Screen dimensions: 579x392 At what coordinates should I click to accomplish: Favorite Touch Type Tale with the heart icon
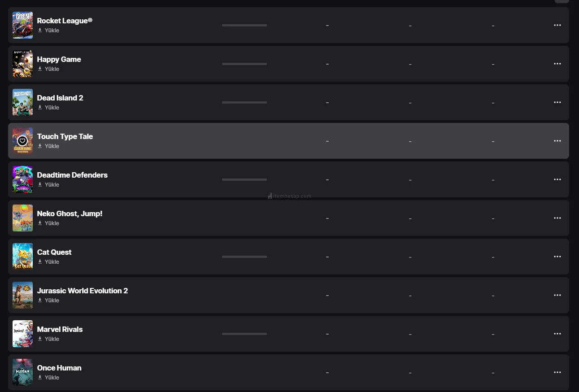[x=22, y=141]
